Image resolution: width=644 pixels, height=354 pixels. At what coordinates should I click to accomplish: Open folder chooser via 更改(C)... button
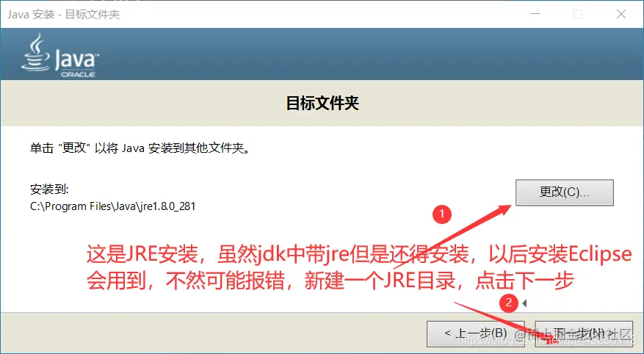click(x=564, y=192)
